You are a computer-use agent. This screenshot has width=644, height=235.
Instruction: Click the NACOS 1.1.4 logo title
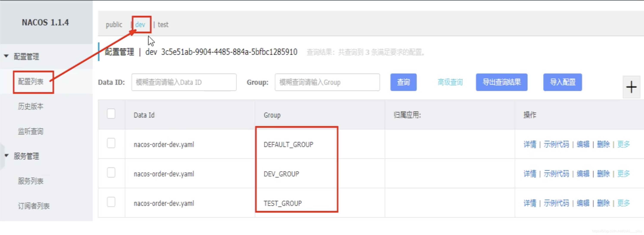[x=45, y=23]
